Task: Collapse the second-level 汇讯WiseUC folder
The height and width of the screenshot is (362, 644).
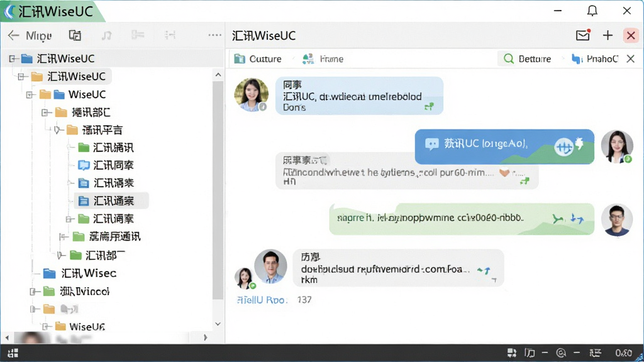Action: pyautogui.click(x=22, y=76)
